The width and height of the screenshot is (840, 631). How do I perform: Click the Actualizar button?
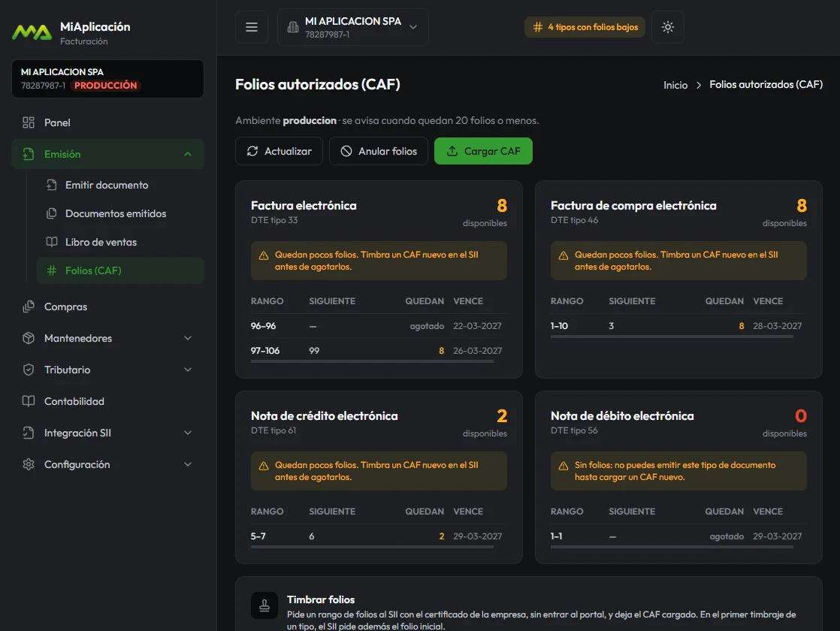point(279,151)
